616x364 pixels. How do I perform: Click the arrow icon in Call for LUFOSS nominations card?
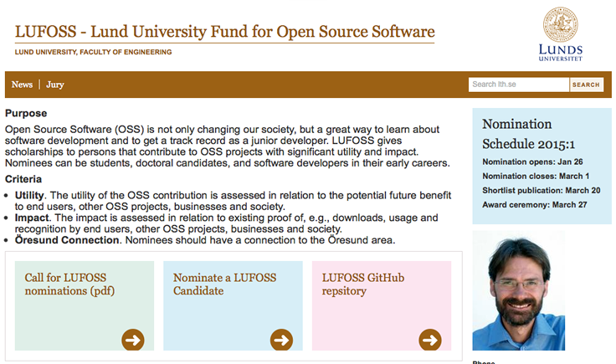click(133, 340)
